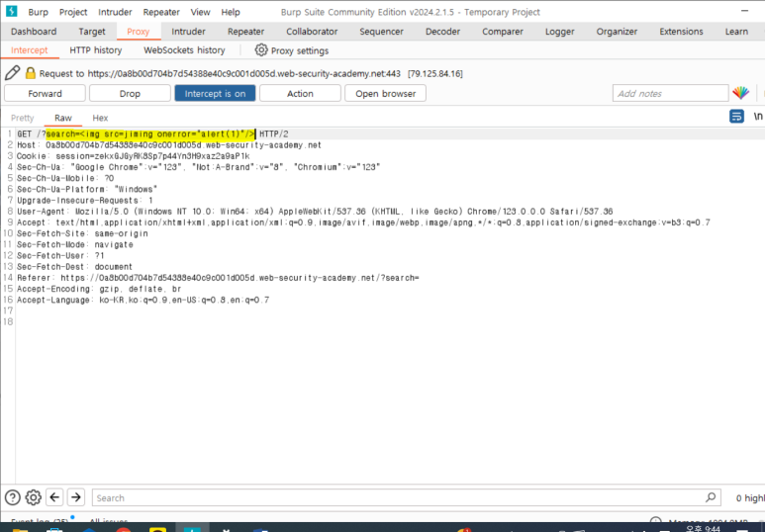
Task: Click the Burp Suite logo icon
Action: pyautogui.click(x=11, y=11)
